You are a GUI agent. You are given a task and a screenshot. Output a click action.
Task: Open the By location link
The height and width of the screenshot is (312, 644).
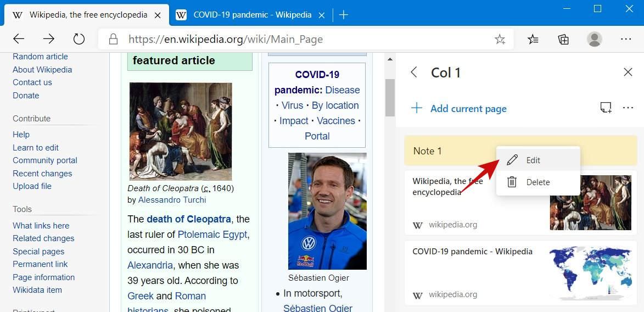coord(335,105)
